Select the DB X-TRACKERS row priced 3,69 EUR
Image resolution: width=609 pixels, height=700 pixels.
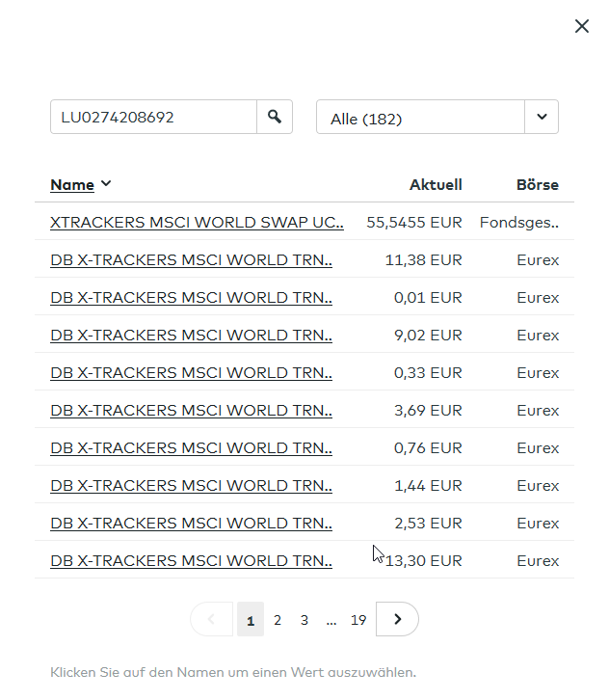pos(191,410)
